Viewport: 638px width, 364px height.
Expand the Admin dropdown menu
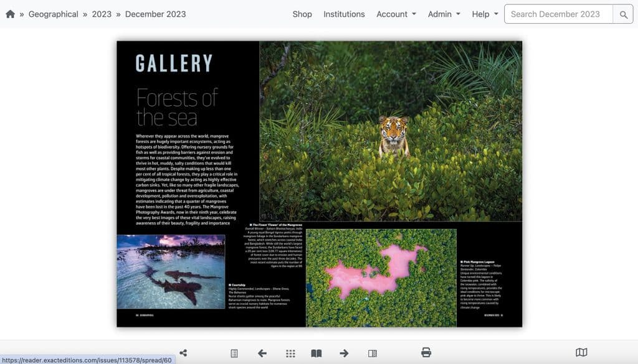tap(444, 14)
